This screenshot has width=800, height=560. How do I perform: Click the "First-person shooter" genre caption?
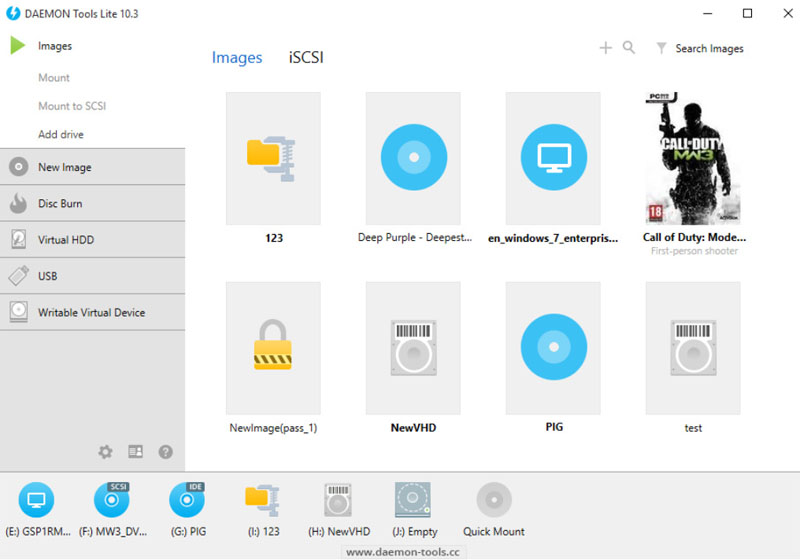click(694, 251)
